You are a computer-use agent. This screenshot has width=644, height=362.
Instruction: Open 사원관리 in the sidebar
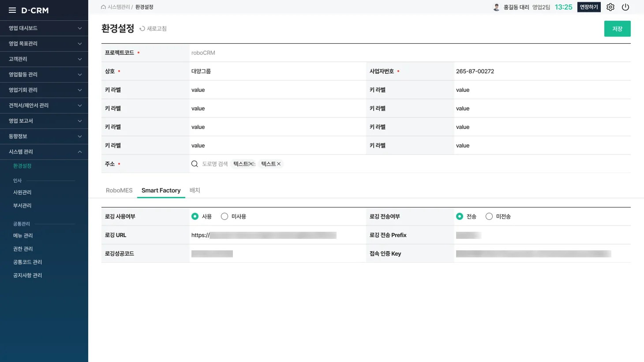point(22,192)
